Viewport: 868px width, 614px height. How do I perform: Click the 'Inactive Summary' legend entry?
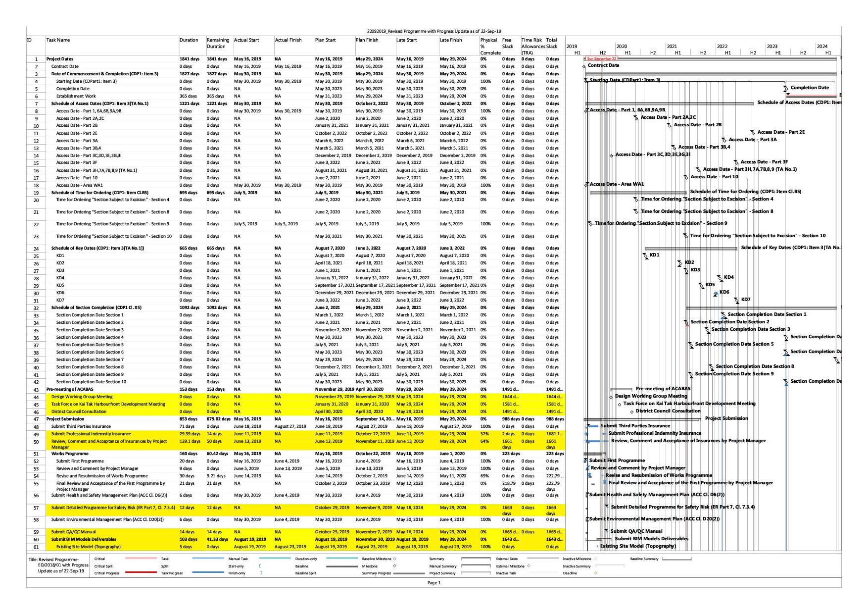point(577,566)
